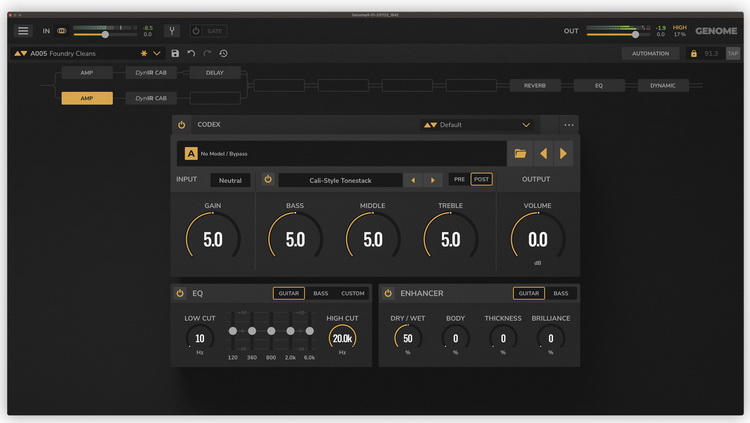Image resolution: width=750 pixels, height=423 pixels.
Task: Click the save preset floppy icon
Action: pyautogui.click(x=175, y=54)
